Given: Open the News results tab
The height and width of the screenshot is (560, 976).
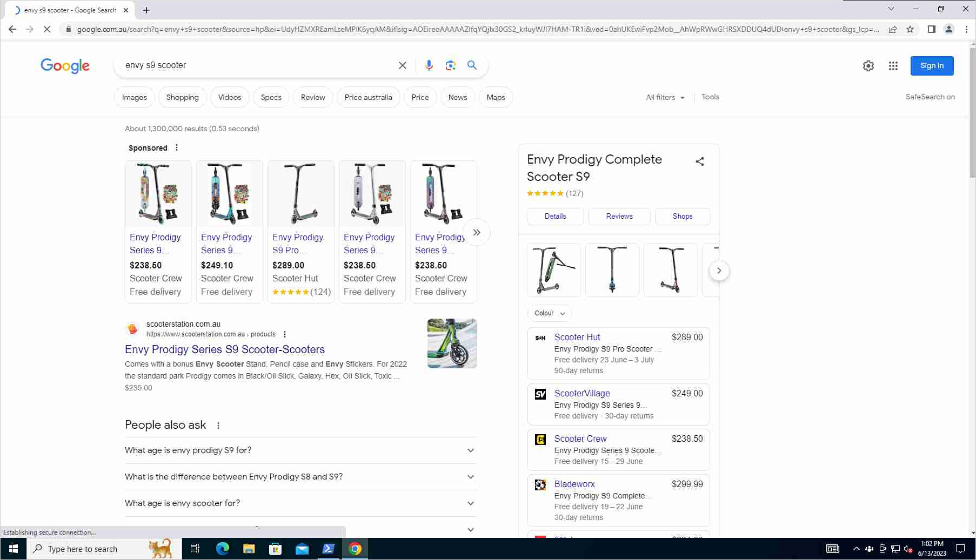Looking at the screenshot, I should pyautogui.click(x=458, y=97).
